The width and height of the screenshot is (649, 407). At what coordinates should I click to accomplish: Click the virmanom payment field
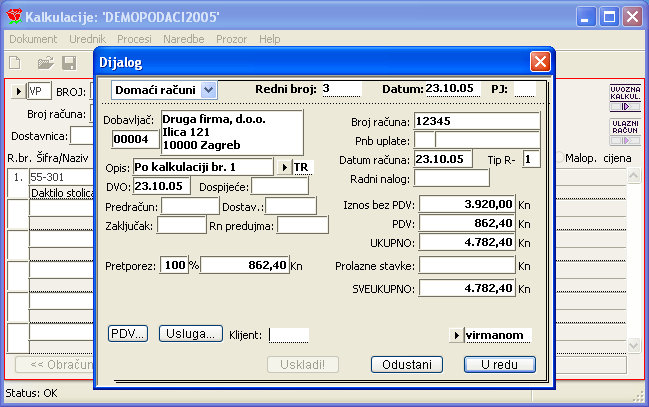(498, 335)
